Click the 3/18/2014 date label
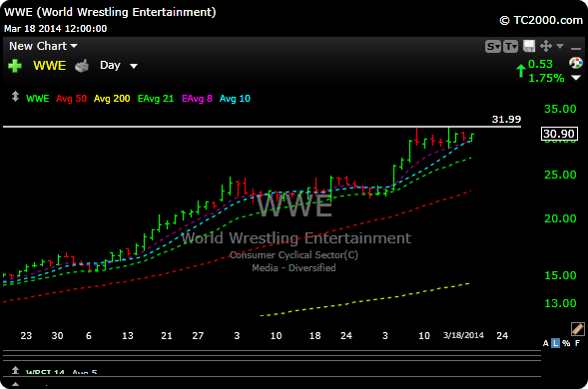 463,335
